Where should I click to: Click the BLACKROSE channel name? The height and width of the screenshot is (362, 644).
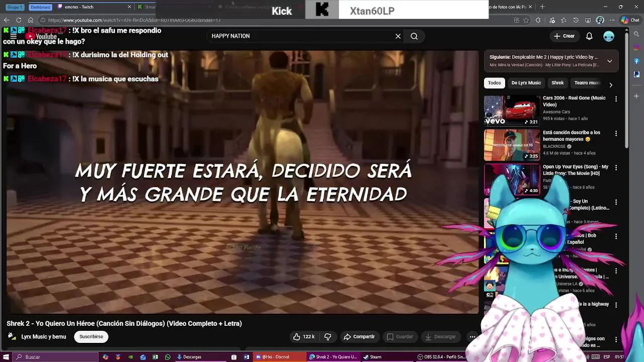pyautogui.click(x=554, y=146)
